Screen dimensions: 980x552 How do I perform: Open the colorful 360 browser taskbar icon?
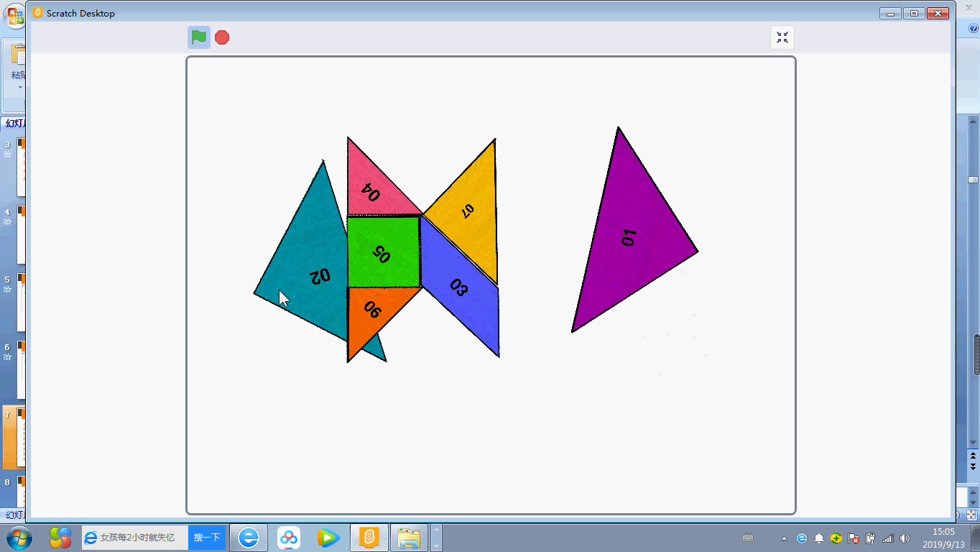pyautogui.click(x=60, y=538)
